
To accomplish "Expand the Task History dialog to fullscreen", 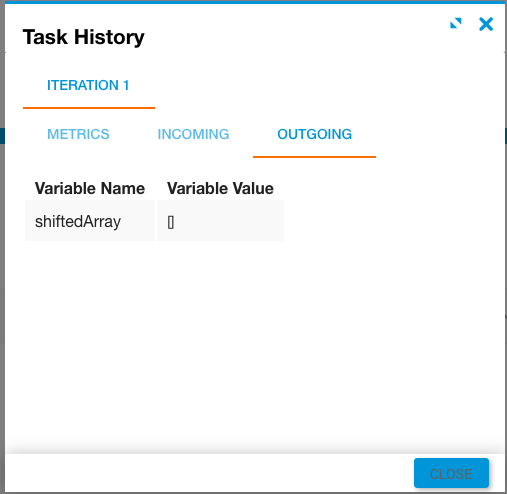I will (x=456, y=23).
